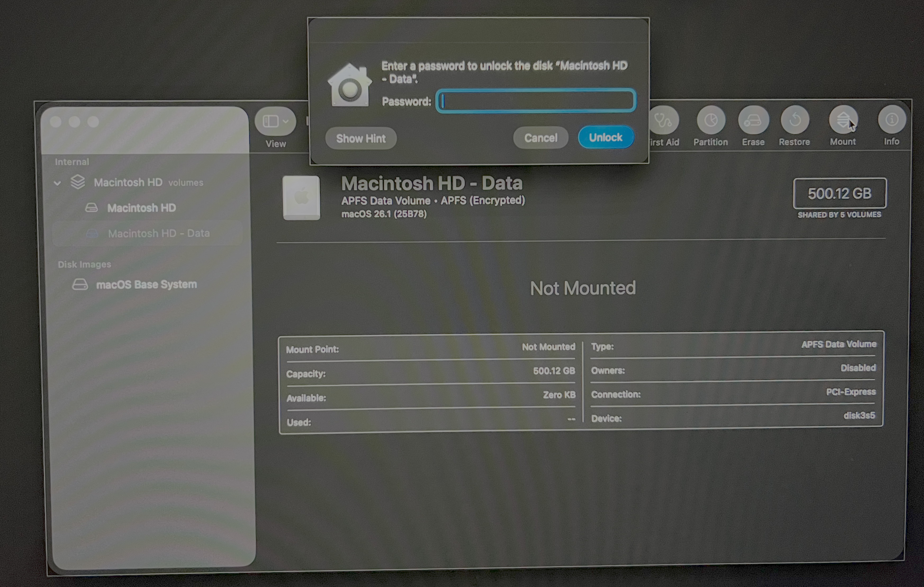Cancel the password dialog
This screenshot has height=587, width=924.
click(541, 138)
